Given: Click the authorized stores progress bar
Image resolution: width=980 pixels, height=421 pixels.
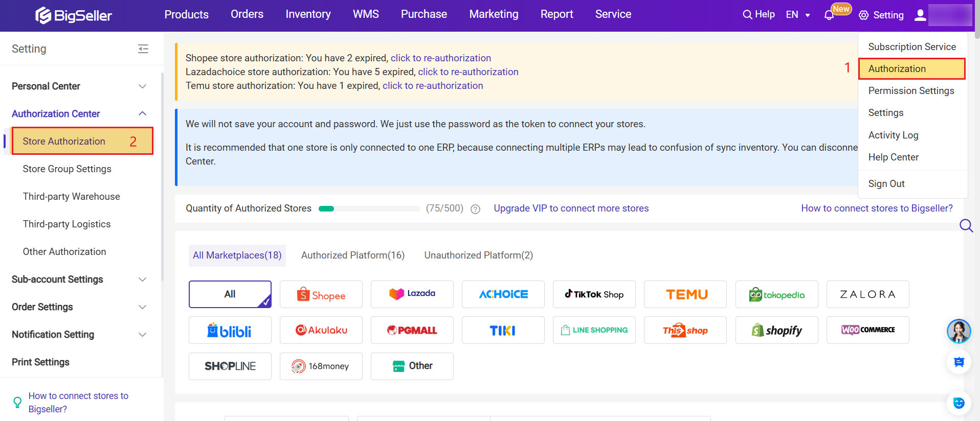Looking at the screenshot, I should tap(369, 208).
